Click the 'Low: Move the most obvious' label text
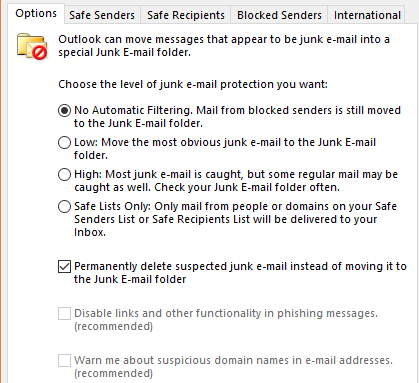The height and width of the screenshot is (383, 419). pyautogui.click(x=225, y=149)
